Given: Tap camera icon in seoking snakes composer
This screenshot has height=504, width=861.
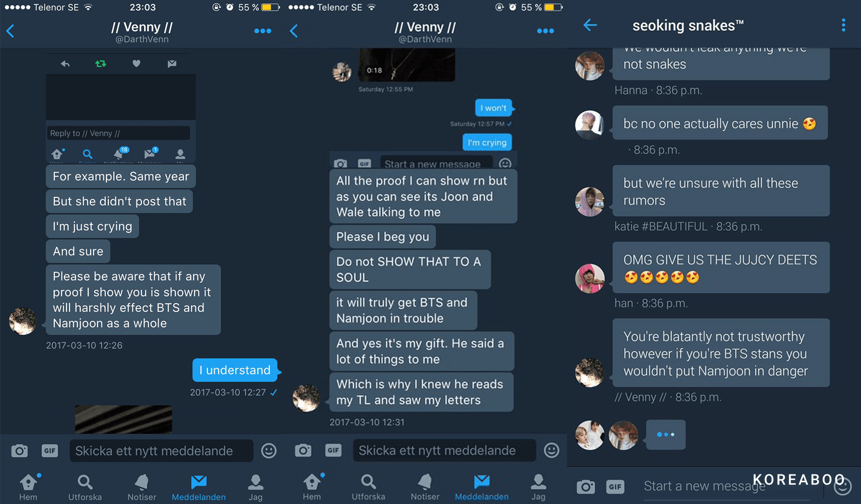Looking at the screenshot, I should click(585, 487).
